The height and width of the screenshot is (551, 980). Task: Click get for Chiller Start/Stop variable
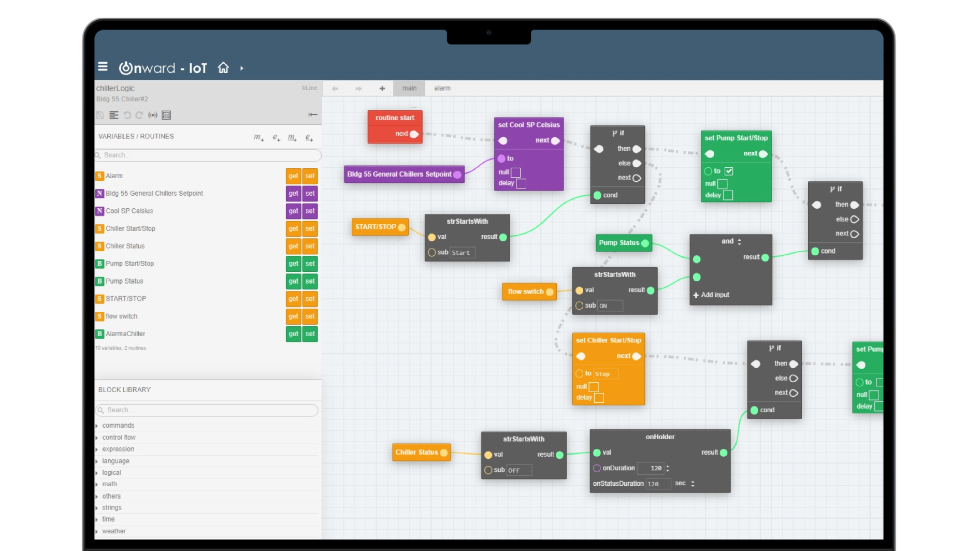tap(293, 229)
